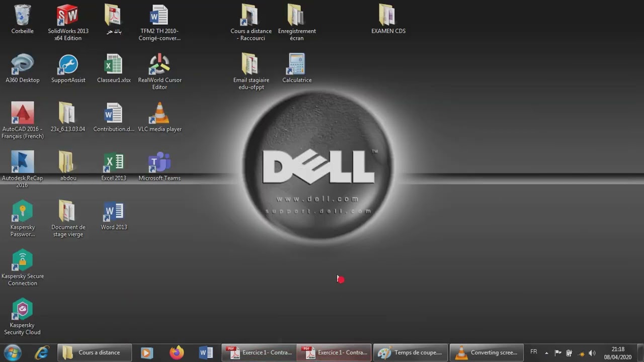This screenshot has width=644, height=362.
Task: Open the Firefox taskbar icon
Action: pyautogui.click(x=177, y=352)
